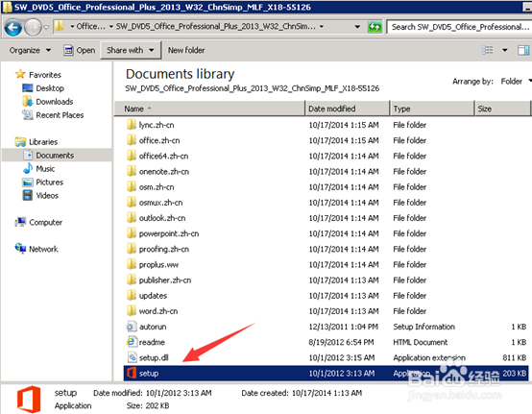The width and height of the screenshot is (532, 414).
Task: Select the onenote.zh-cn folder icon
Action: (132, 171)
